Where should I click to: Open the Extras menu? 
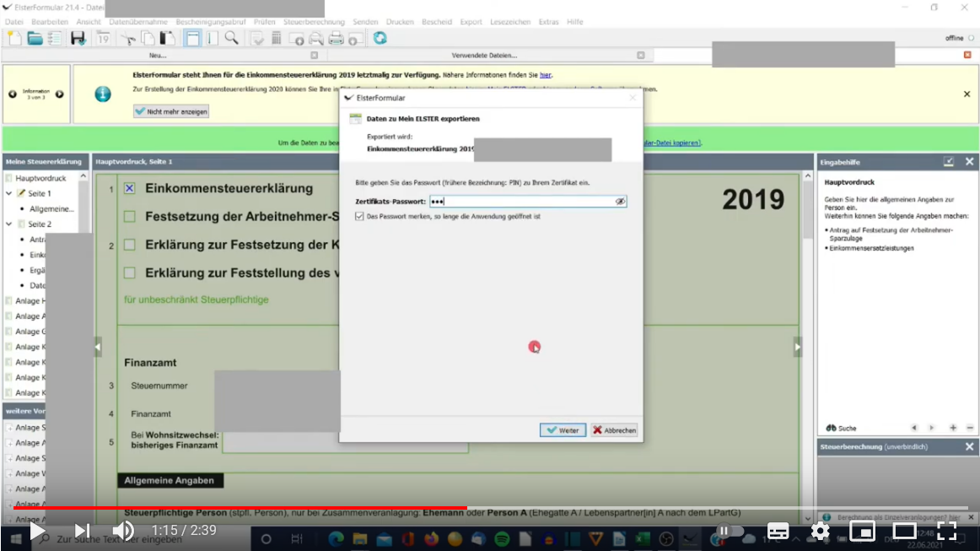tap(548, 22)
